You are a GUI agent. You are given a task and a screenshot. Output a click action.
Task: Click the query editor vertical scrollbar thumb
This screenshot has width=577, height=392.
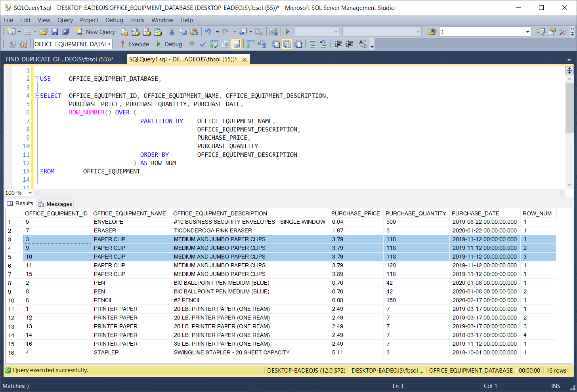coord(569,107)
